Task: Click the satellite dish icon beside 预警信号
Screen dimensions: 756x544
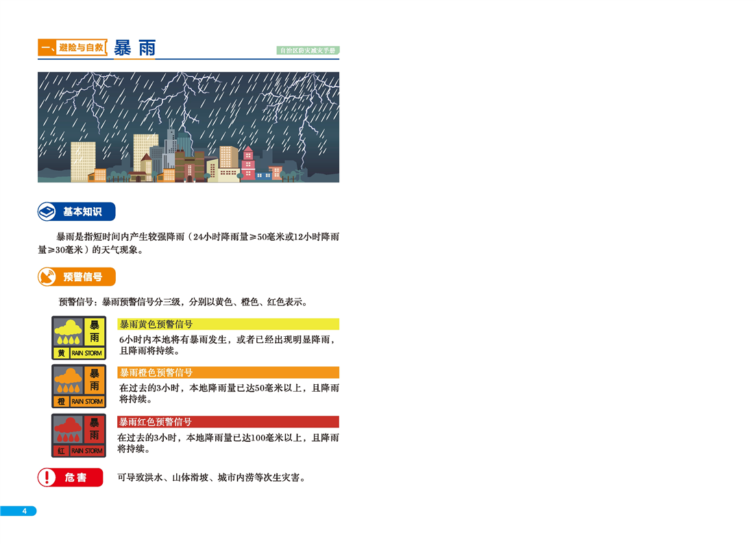Action: (48, 277)
